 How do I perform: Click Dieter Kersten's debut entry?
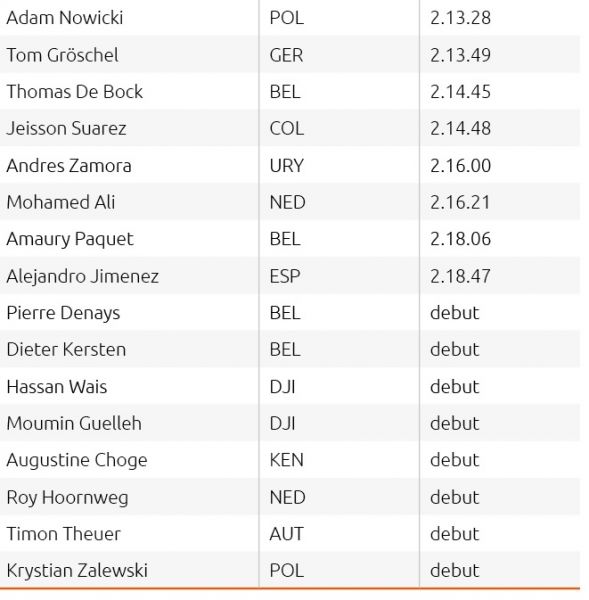coord(454,349)
